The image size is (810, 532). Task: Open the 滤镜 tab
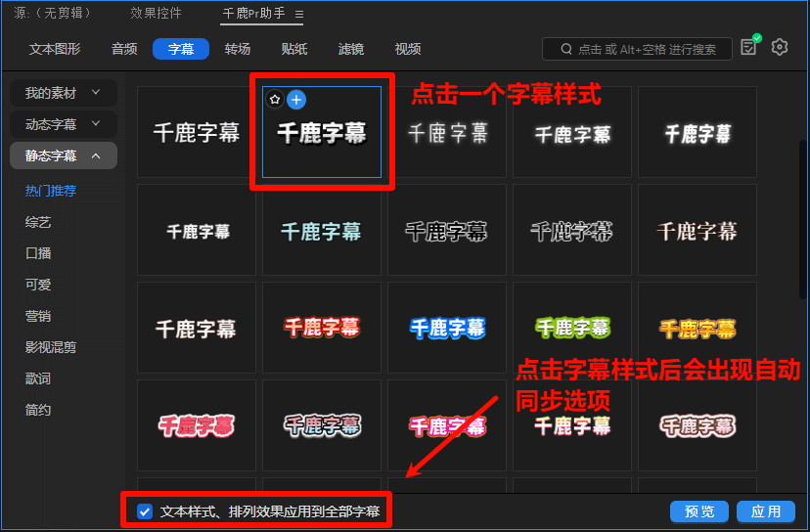point(351,49)
